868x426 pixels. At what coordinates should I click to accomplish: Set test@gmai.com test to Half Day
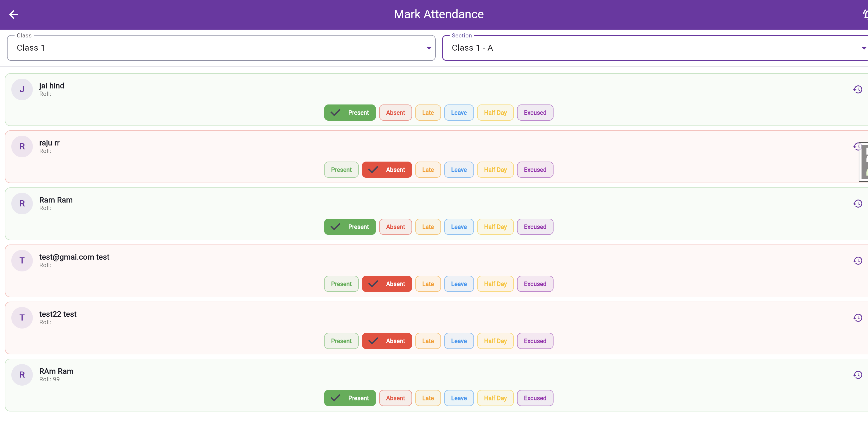495,284
